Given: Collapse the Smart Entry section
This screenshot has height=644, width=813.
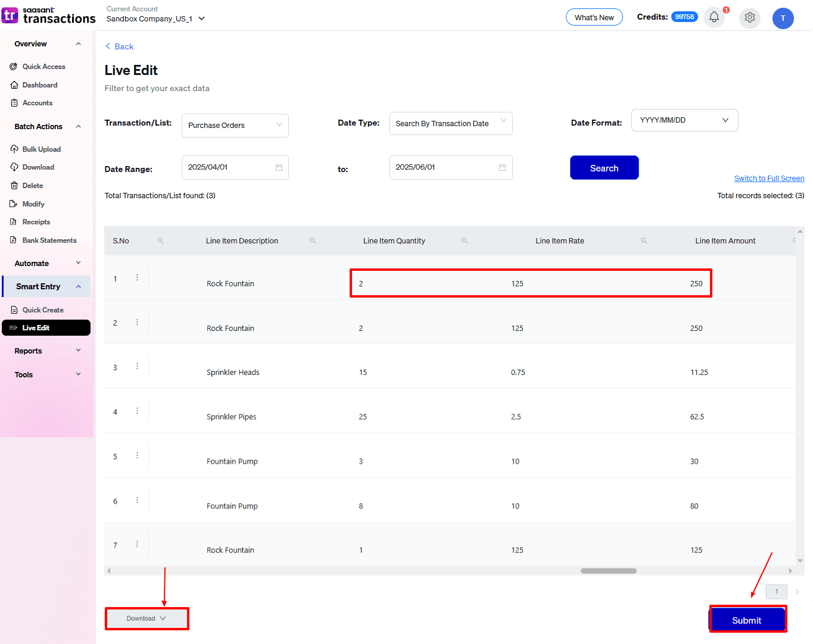Looking at the screenshot, I should (78, 286).
